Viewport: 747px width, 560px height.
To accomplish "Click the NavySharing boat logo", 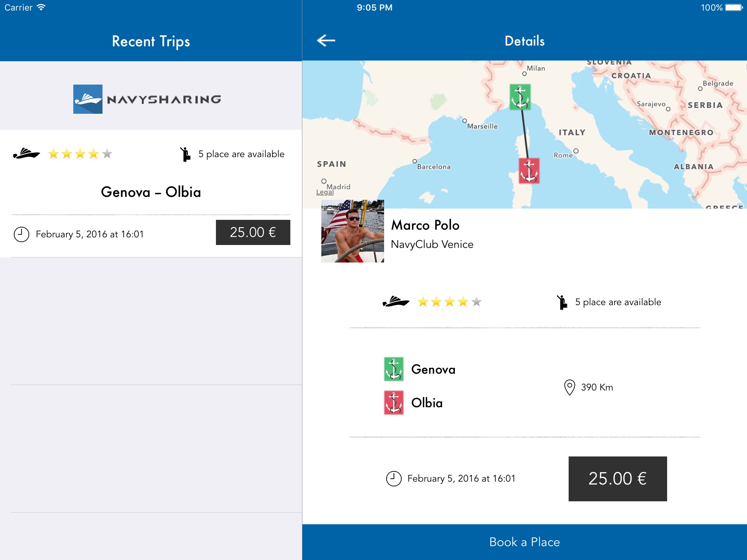I will click(x=88, y=99).
